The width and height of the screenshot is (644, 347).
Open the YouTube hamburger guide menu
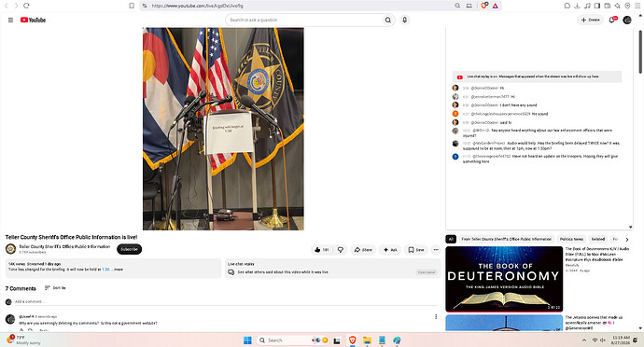10,20
